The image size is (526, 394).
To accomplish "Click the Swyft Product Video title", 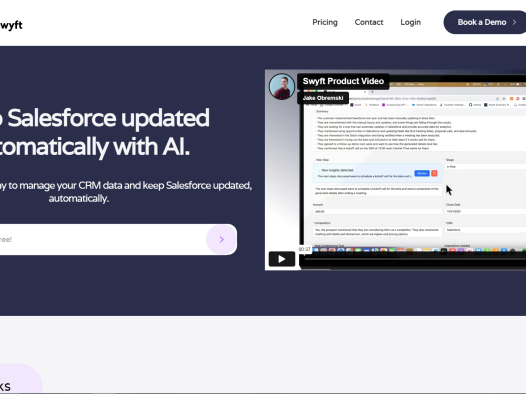I will pos(343,81).
